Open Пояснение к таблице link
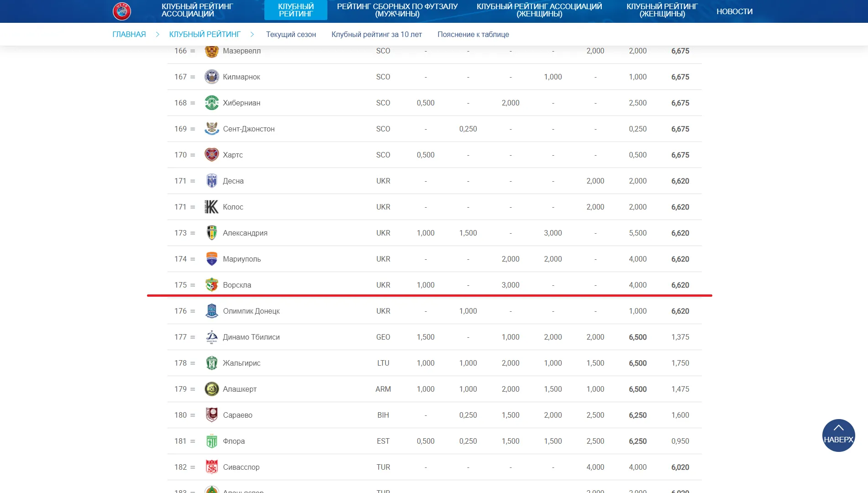868x493 pixels. (473, 34)
